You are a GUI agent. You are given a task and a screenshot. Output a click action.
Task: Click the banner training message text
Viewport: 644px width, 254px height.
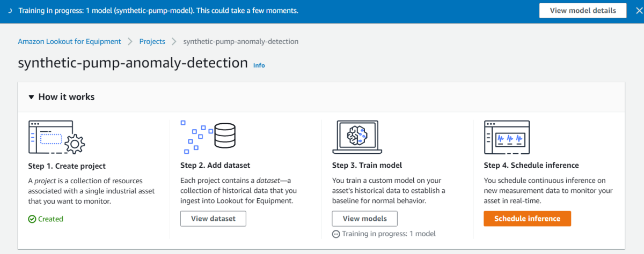[158, 11]
